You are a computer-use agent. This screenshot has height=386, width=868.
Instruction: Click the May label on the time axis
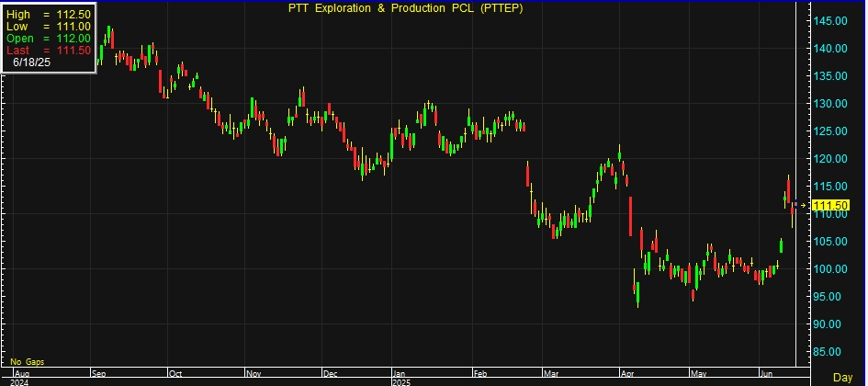699,374
